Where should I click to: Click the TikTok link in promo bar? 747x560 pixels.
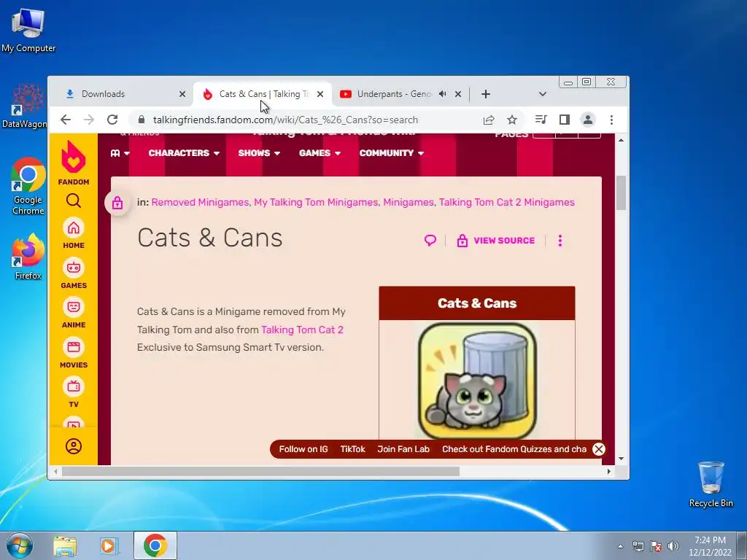point(352,449)
